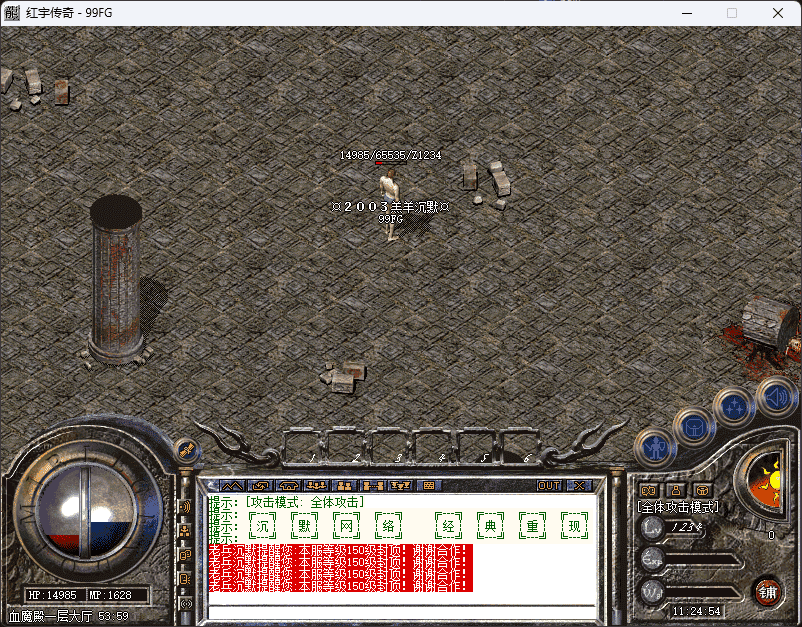Viewport: 802px width, 627px height.
Task: Click the 重 boxed character in chat
Action: [532, 526]
